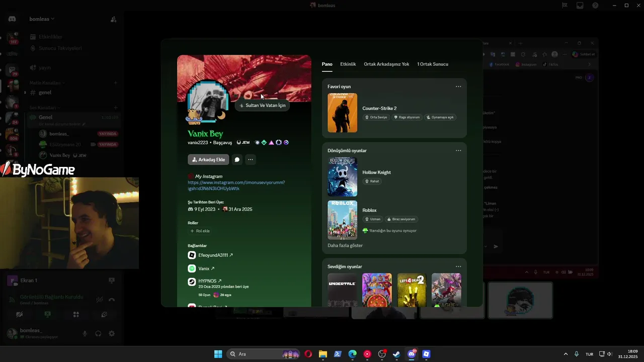This screenshot has height=362, width=644.
Task: Open the EfeoyundA3111 Roblox connection
Action: (215, 255)
